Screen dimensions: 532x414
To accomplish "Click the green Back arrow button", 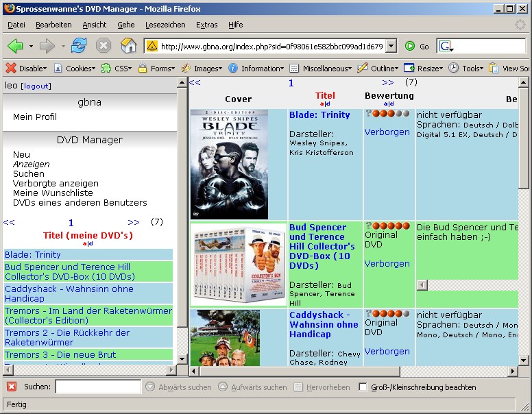I will coord(15,45).
